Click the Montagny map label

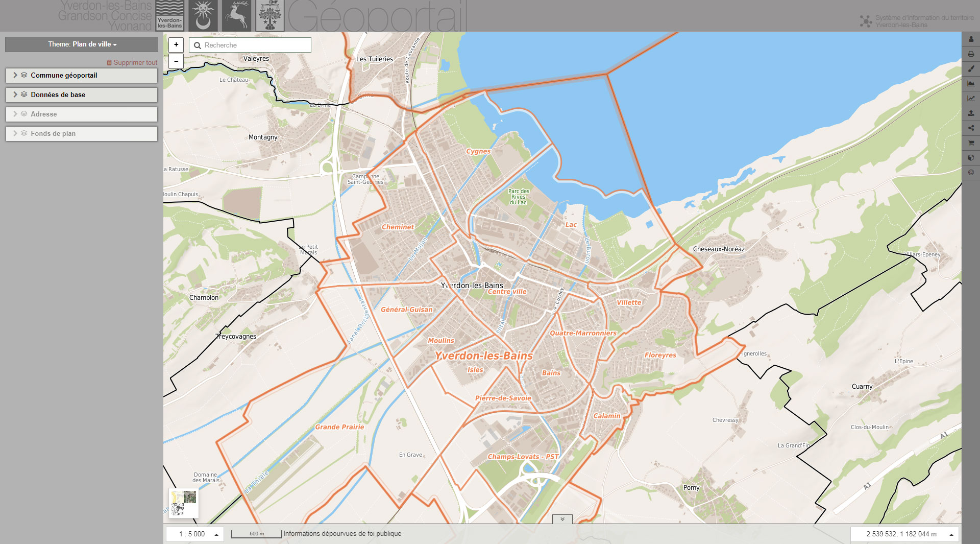[263, 137]
